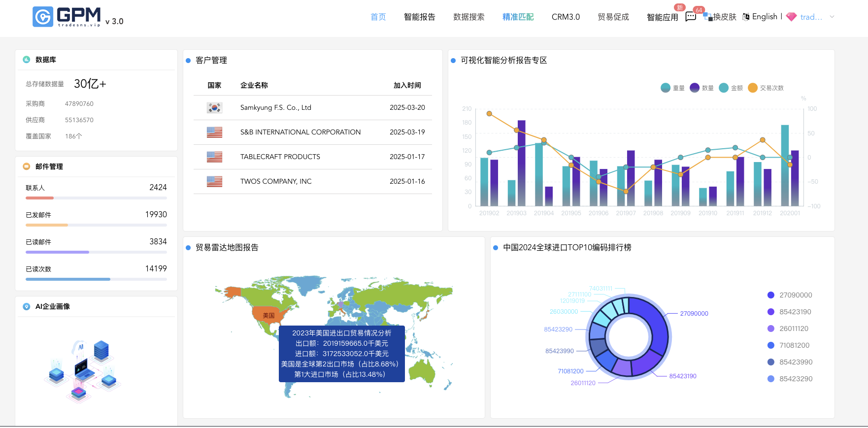Open the Samkyung F.S. Co., Ltd customer
The image size is (868, 428).
[275, 107]
